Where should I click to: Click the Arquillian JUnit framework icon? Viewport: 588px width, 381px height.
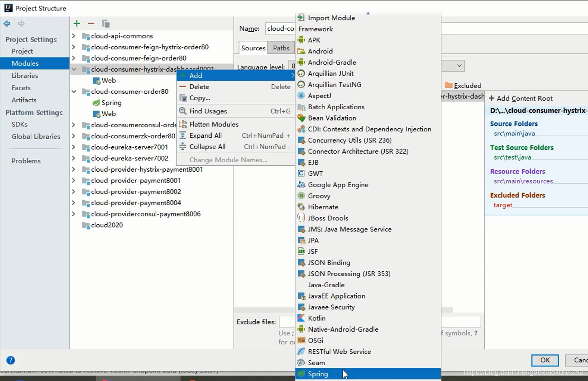pos(301,73)
